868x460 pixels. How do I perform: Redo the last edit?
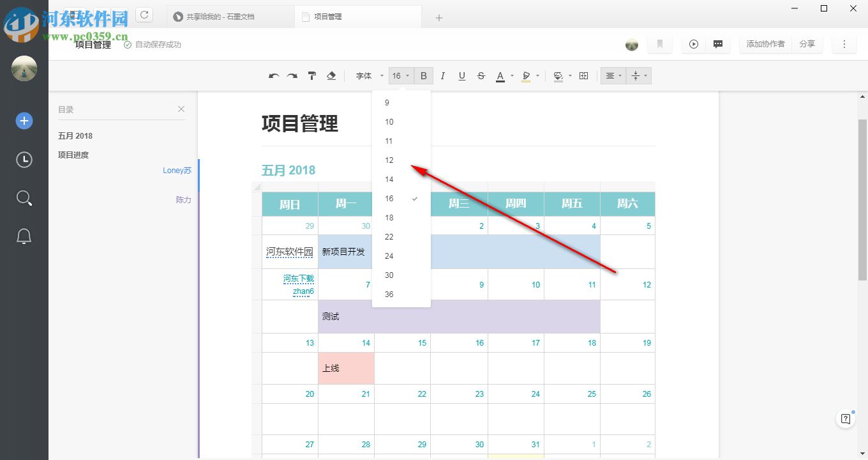pos(292,75)
